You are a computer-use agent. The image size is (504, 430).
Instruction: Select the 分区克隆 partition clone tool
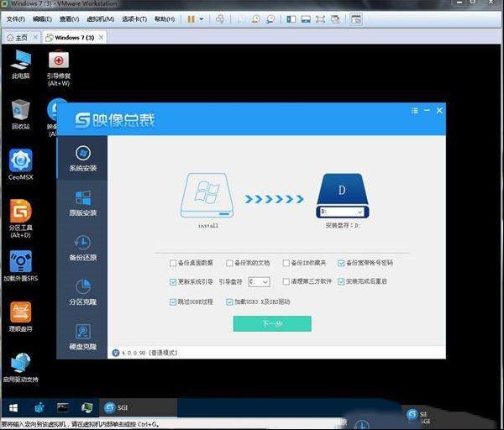pos(82,291)
